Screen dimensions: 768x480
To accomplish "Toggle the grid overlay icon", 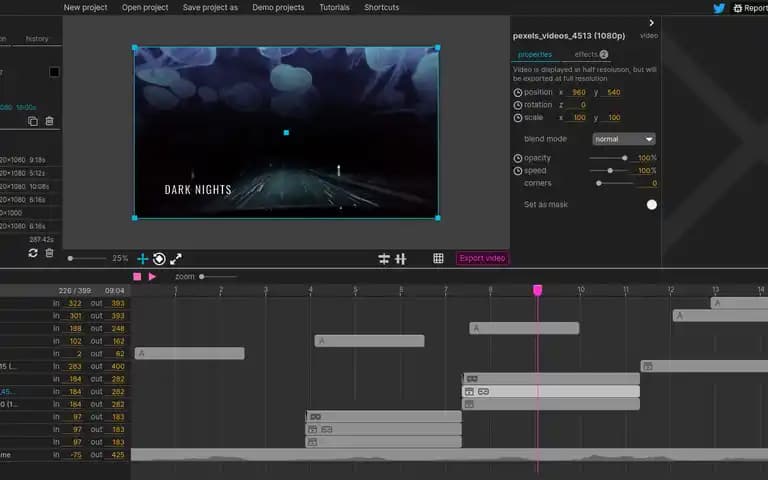I will [x=438, y=258].
